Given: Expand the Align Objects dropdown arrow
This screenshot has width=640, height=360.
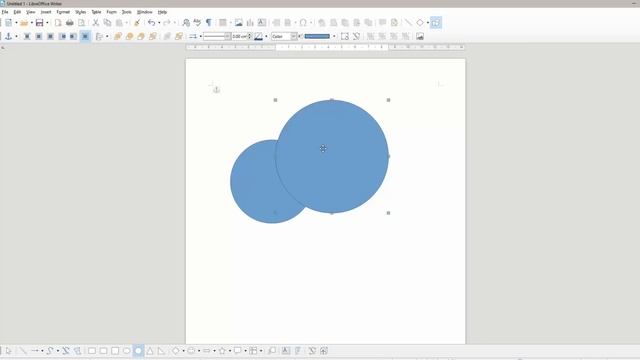Looking at the screenshot, I should (x=107, y=37).
